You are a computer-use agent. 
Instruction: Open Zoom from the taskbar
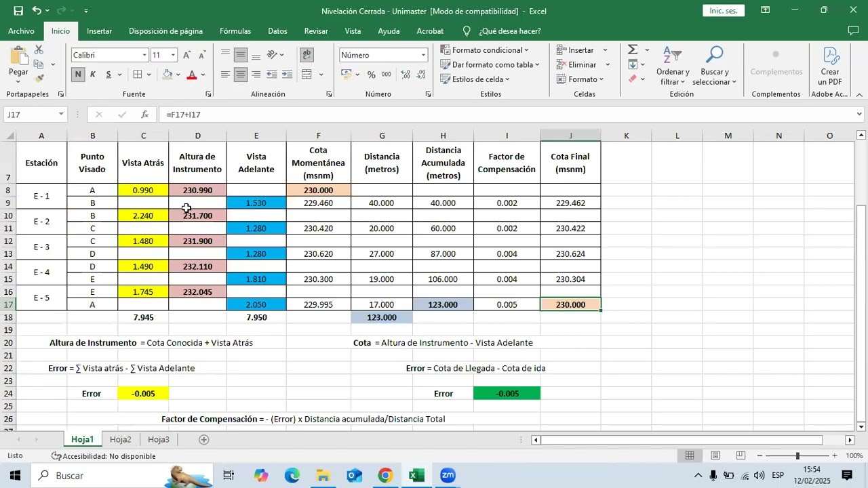448,476
